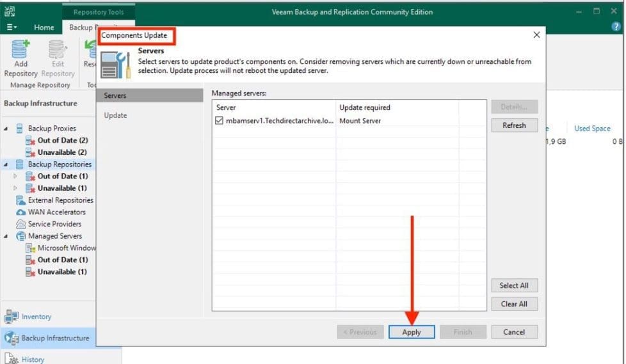Open the main hamburger menu dropdown

pyautogui.click(x=12, y=28)
